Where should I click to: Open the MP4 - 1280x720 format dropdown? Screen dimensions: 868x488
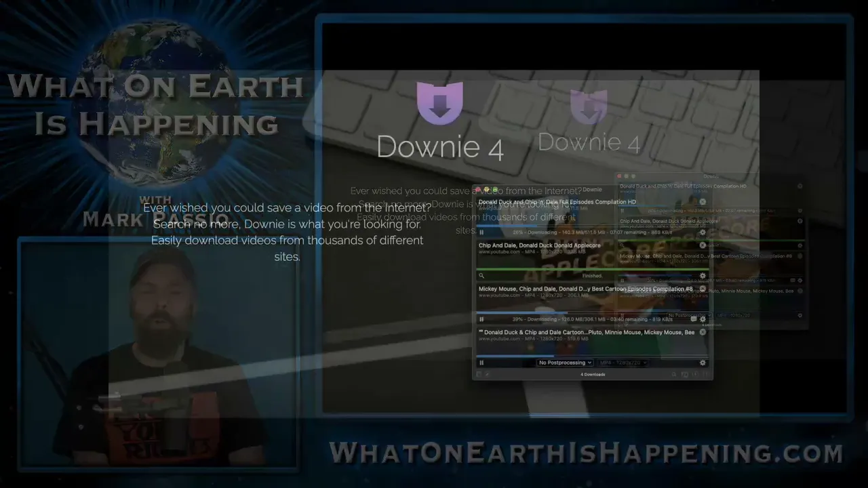622,363
